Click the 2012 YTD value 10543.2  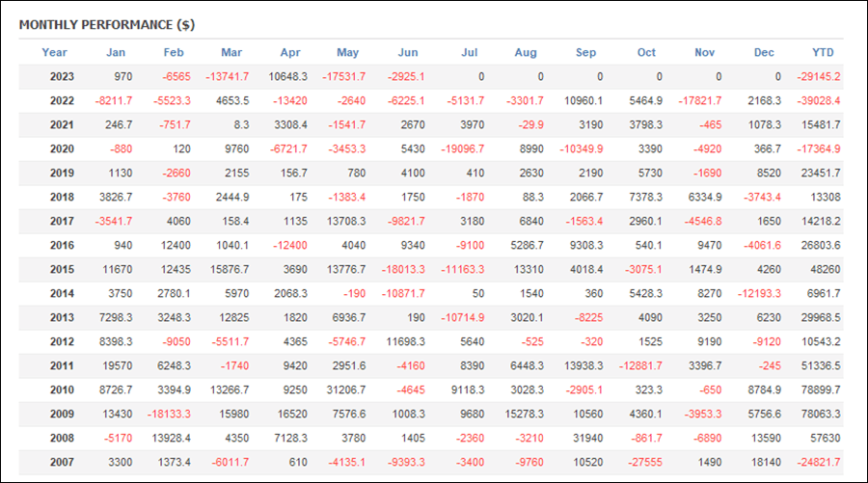(x=821, y=341)
